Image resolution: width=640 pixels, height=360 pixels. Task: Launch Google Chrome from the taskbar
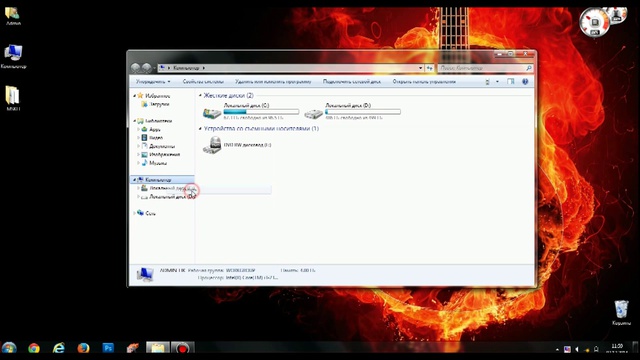tap(34, 348)
